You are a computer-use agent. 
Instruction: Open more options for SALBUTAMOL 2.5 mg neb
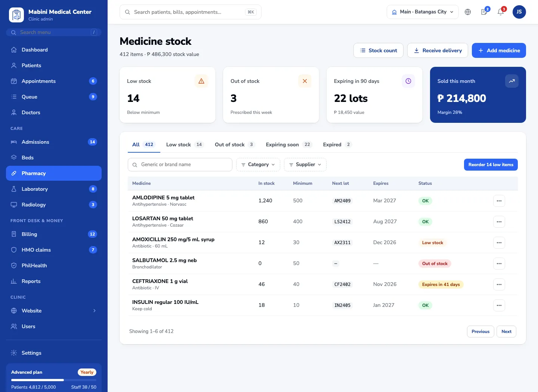pyautogui.click(x=499, y=264)
